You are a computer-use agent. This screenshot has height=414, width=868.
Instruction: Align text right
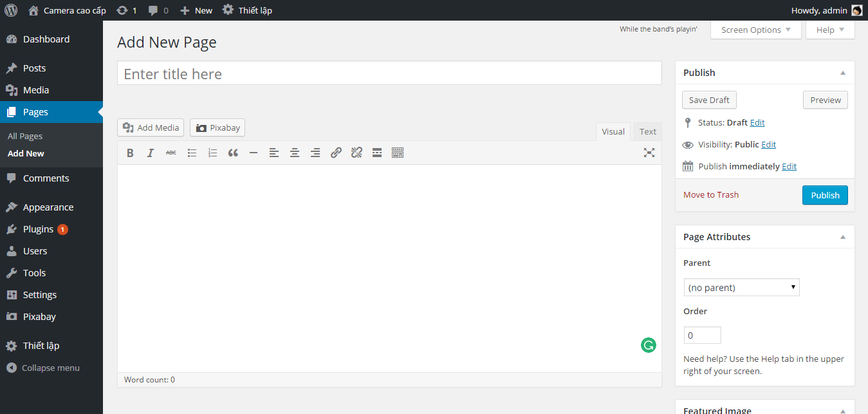[x=315, y=153]
